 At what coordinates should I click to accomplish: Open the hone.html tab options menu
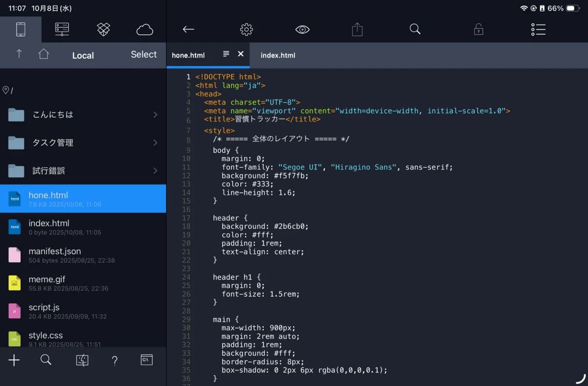226,54
